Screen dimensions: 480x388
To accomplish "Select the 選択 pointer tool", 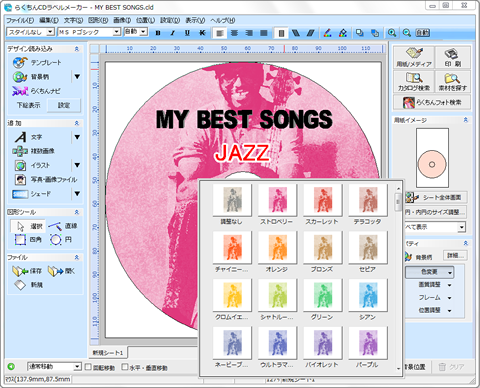I will tap(28, 226).
